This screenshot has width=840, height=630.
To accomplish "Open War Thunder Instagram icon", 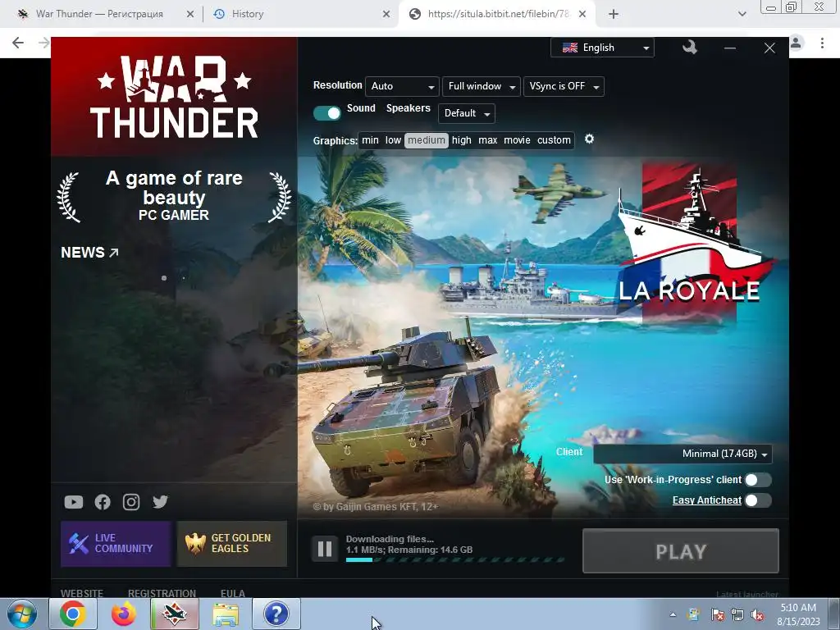I will (131, 502).
